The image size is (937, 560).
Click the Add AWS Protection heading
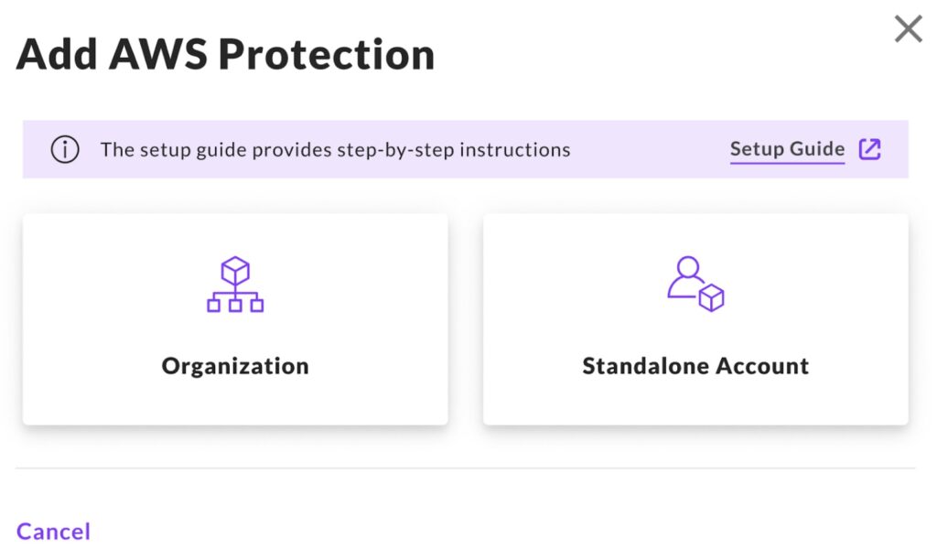(225, 56)
